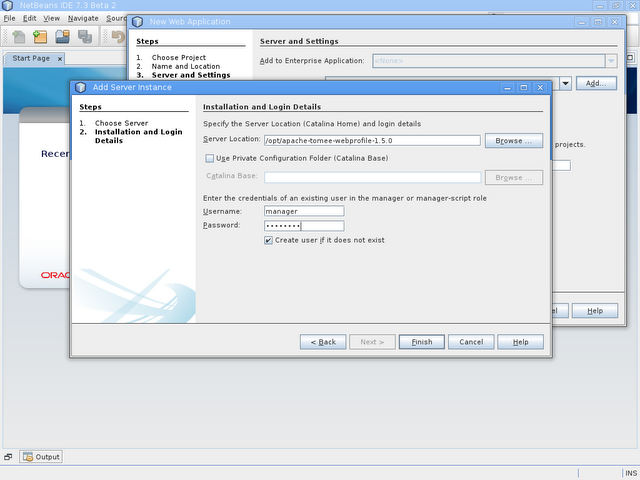The height and width of the screenshot is (480, 640).
Task: Close the Start Page tab with x
Action: 60,59
